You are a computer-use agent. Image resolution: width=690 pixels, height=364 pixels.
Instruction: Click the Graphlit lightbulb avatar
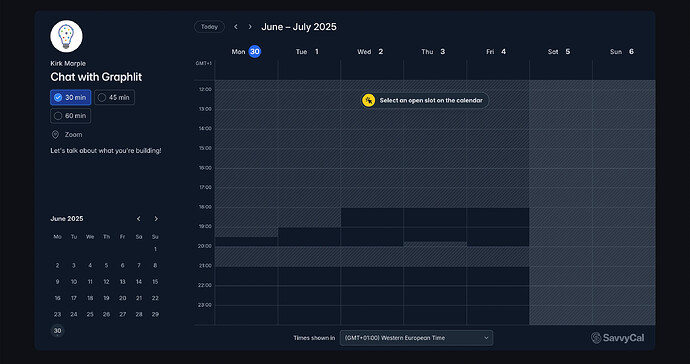(66, 36)
